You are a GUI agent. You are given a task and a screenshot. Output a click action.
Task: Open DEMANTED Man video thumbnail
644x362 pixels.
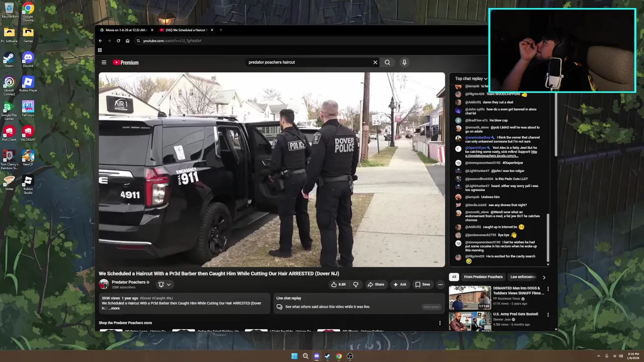[x=470, y=297]
